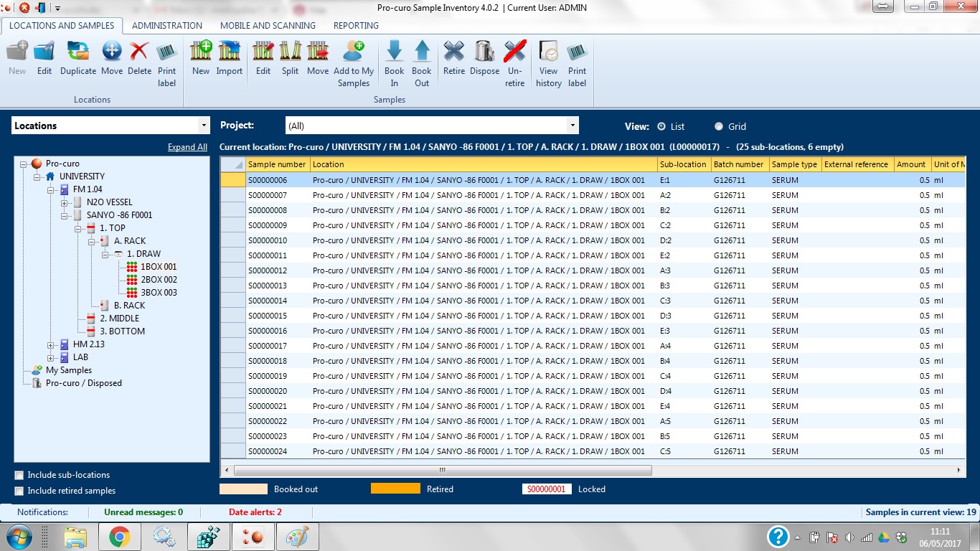Collapse the FM 1.04 tree node
This screenshot has height=551, width=980.
tap(51, 189)
